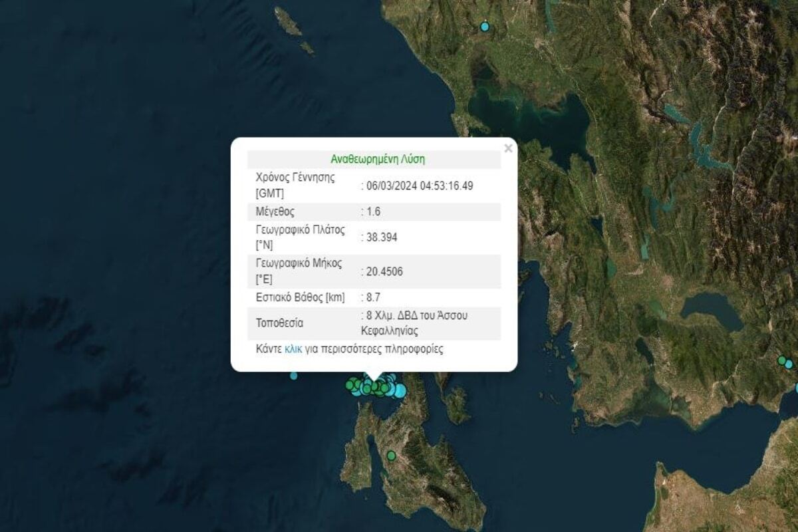Screen dimensions: 798x532
Task: Click the green Αναθεωρημένη Λύση popup title
Action: [x=377, y=160]
